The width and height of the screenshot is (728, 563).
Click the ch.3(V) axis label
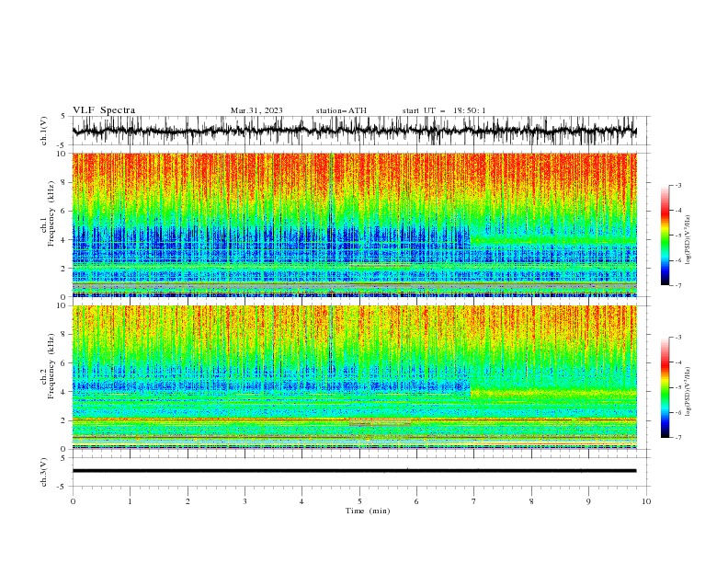pyautogui.click(x=44, y=472)
